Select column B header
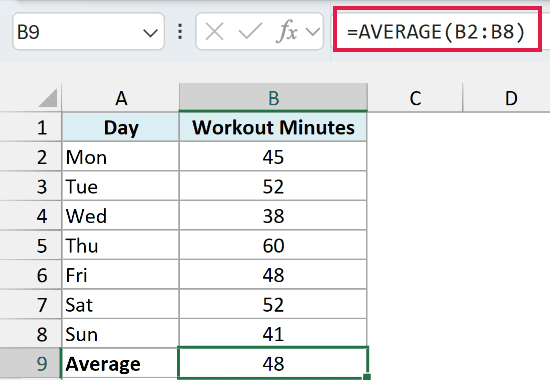The height and width of the screenshot is (380, 550). 273,98
